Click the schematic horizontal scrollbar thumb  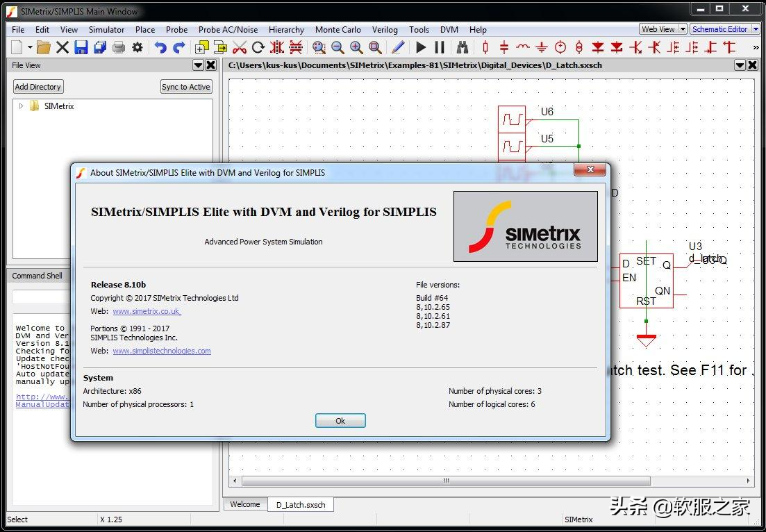(446, 481)
